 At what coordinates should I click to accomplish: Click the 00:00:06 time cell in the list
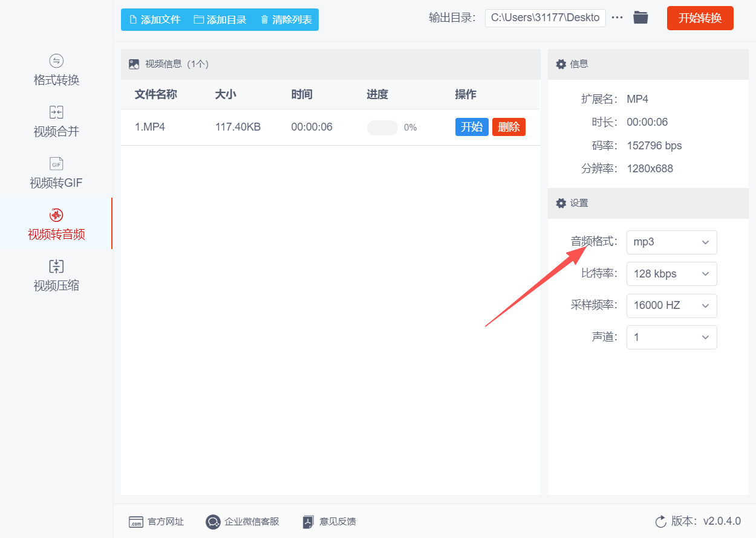pyautogui.click(x=311, y=127)
